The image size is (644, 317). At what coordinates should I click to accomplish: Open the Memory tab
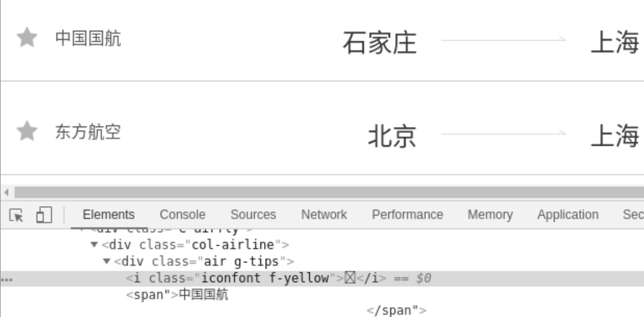[490, 214]
